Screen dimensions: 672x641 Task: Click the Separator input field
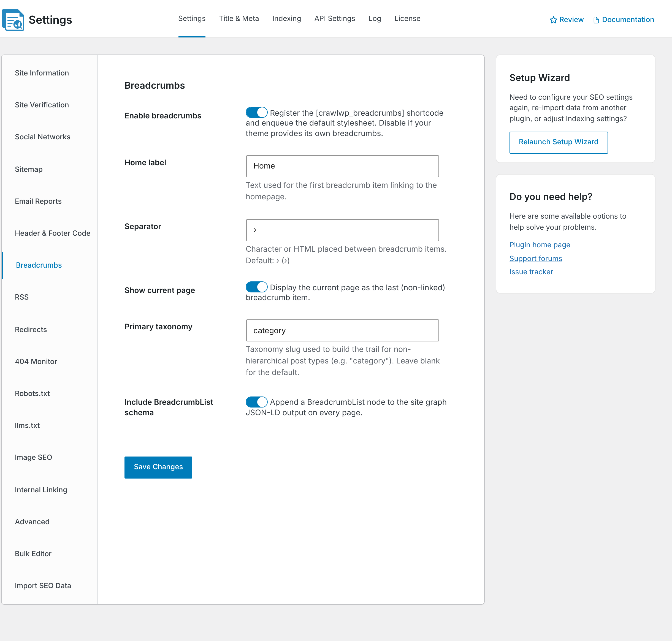tap(342, 230)
